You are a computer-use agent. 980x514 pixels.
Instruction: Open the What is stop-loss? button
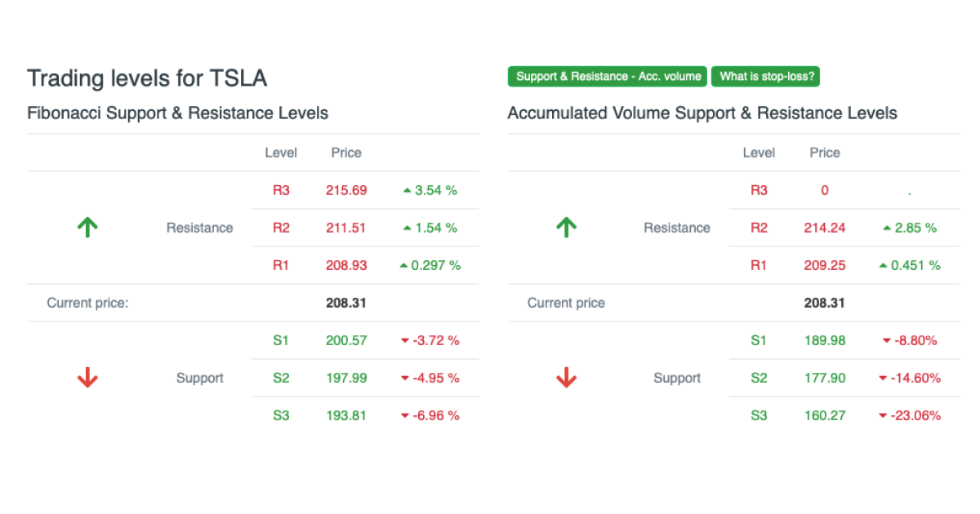766,77
